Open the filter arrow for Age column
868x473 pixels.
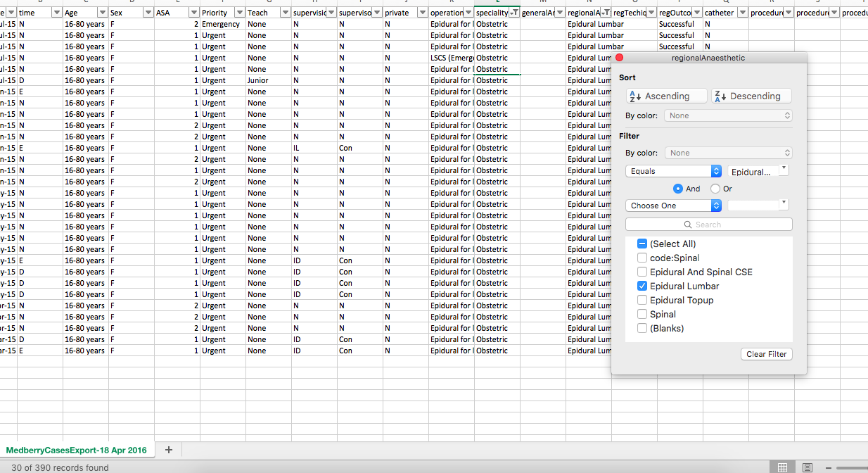coord(102,13)
